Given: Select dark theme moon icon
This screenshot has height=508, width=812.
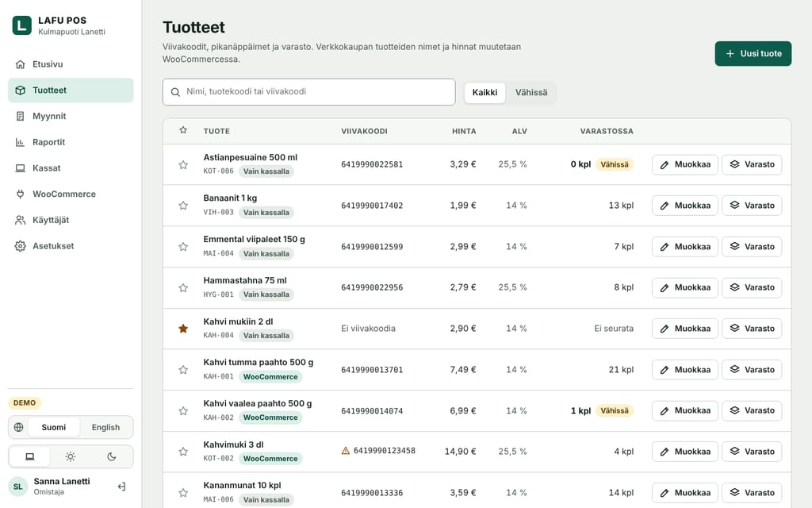Looking at the screenshot, I should [x=111, y=456].
